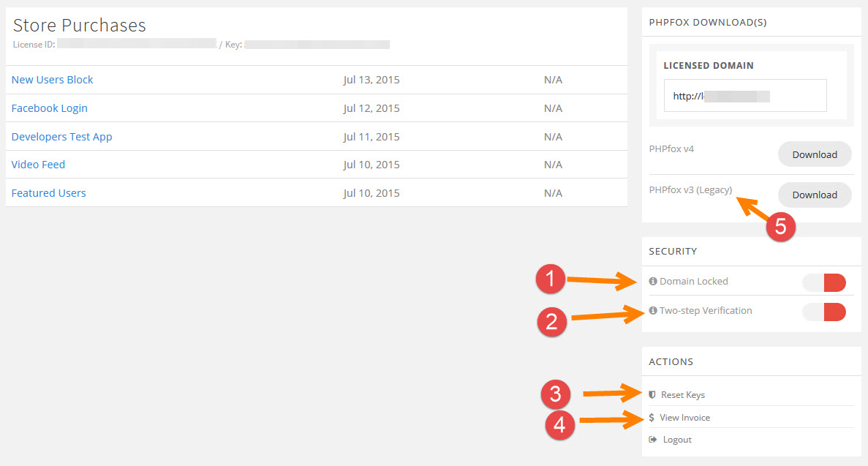Screen dimensions: 868x466
Task: Open the Video Feed purchase
Action: tap(39, 165)
